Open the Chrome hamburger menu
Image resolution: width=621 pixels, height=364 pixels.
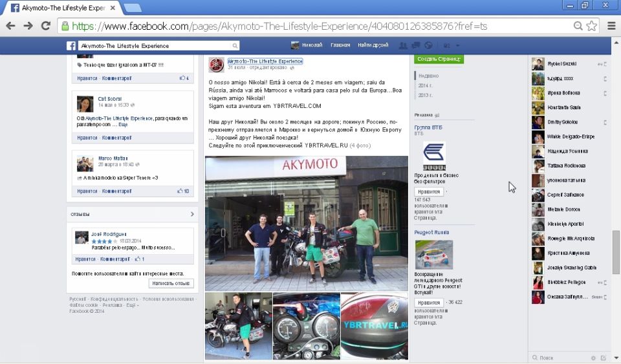point(611,26)
